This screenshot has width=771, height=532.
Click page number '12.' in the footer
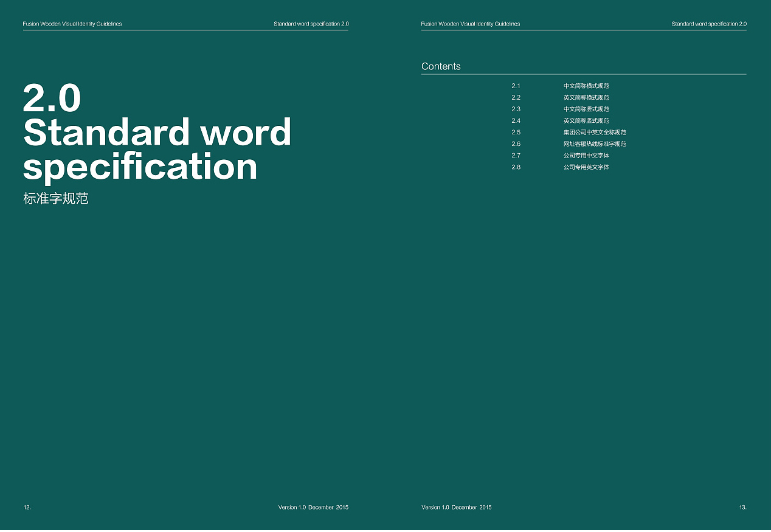(27, 507)
